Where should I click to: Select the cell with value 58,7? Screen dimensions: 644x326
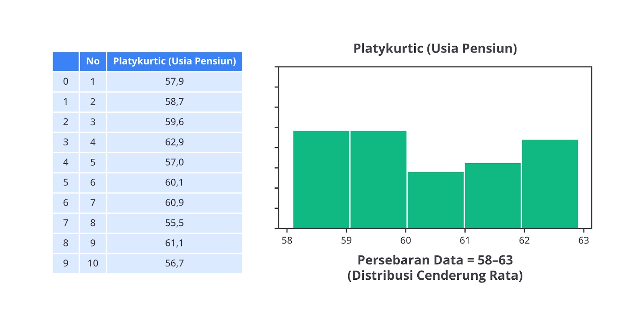174,102
